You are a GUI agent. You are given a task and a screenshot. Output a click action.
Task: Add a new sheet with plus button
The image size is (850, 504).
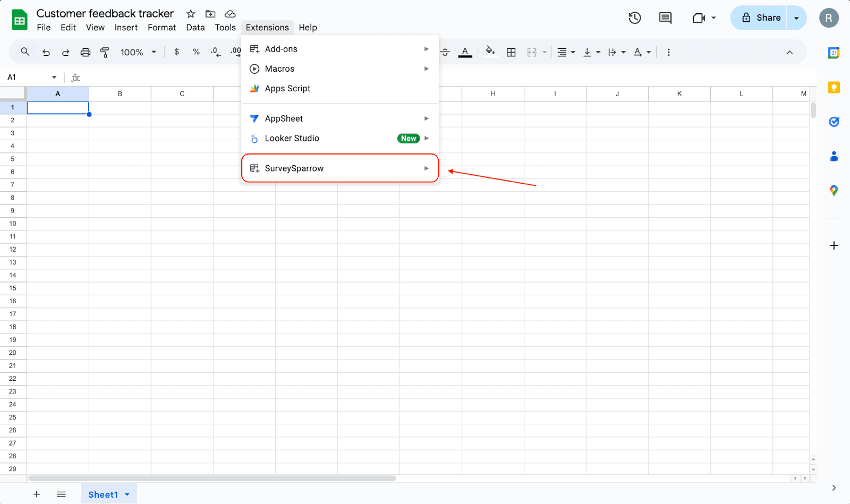[x=37, y=494]
